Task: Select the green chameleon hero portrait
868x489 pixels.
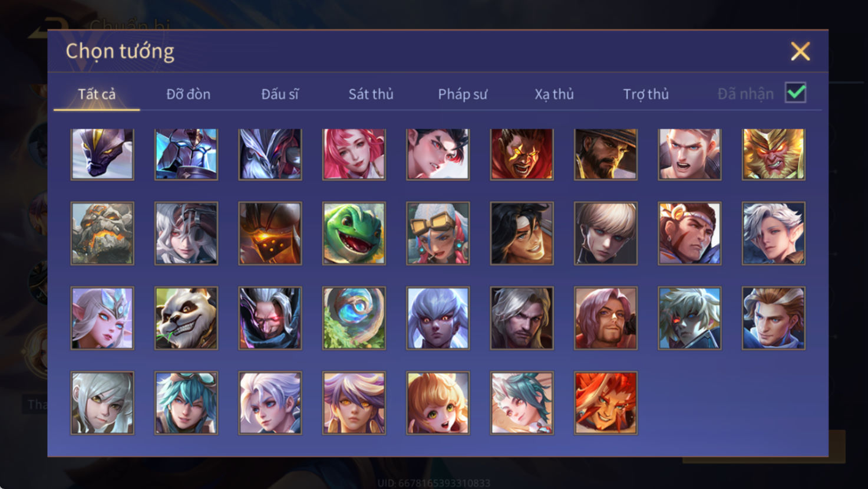Action: click(354, 234)
